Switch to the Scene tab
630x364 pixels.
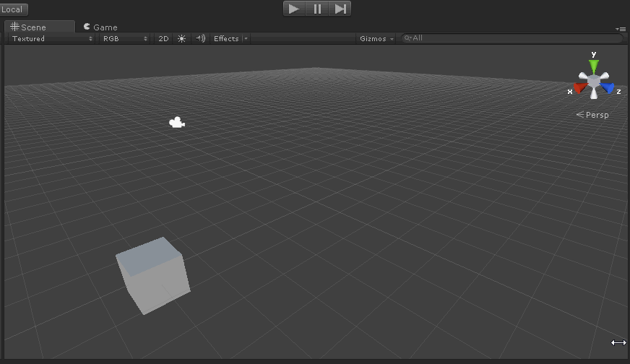point(39,27)
